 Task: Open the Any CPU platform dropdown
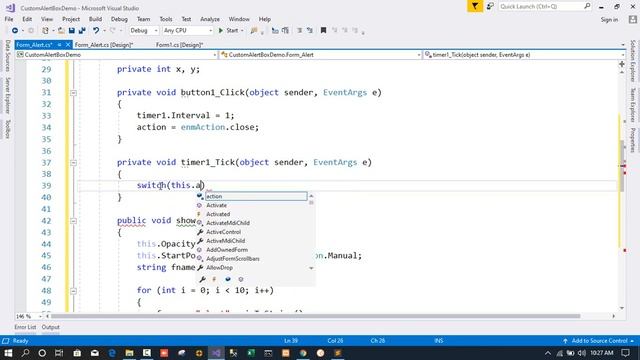[x=187, y=31]
